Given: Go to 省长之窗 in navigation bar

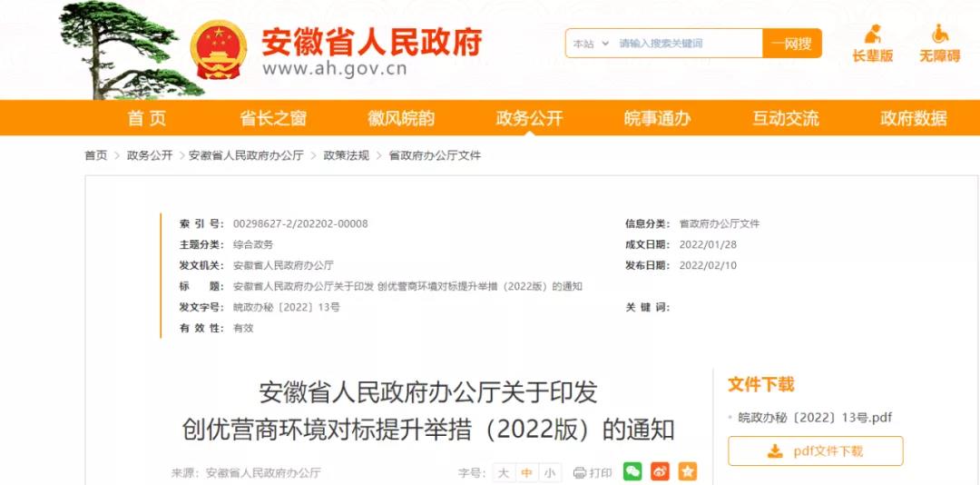Looking at the screenshot, I should click(x=273, y=118).
